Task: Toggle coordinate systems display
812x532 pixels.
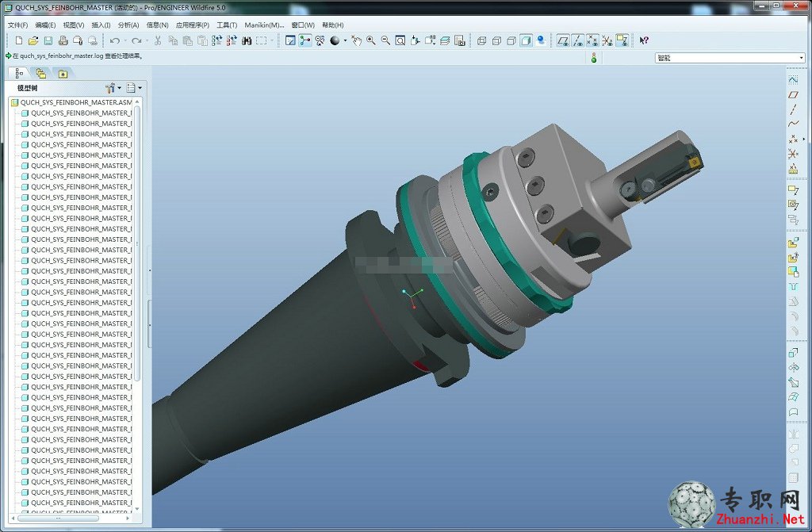Action: point(607,40)
